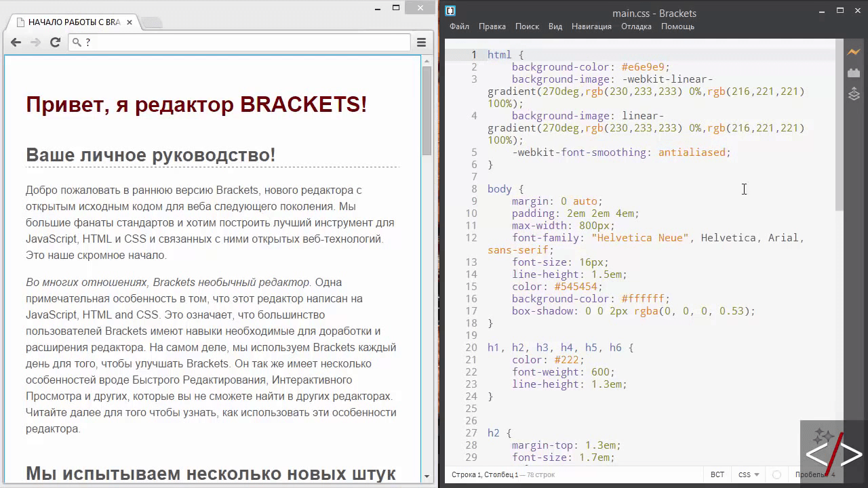Click color value #ffffff on line 16
Image resolution: width=868 pixels, height=488 pixels.
[643, 299]
